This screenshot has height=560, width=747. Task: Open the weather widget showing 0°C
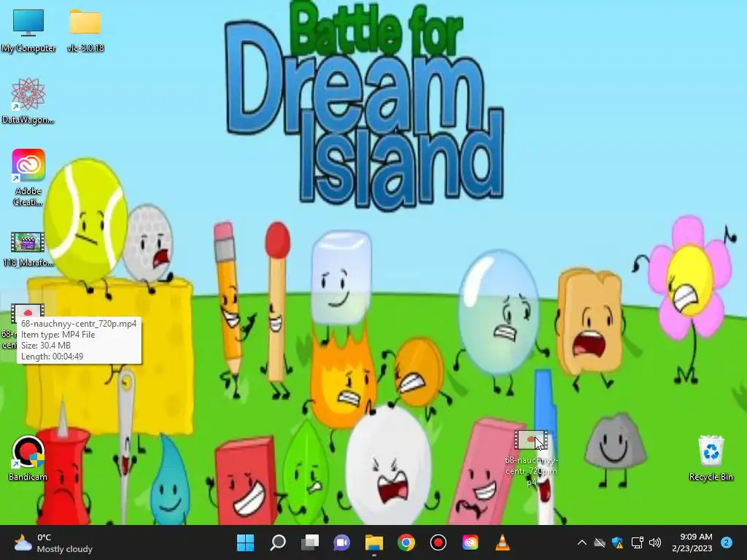click(x=53, y=542)
